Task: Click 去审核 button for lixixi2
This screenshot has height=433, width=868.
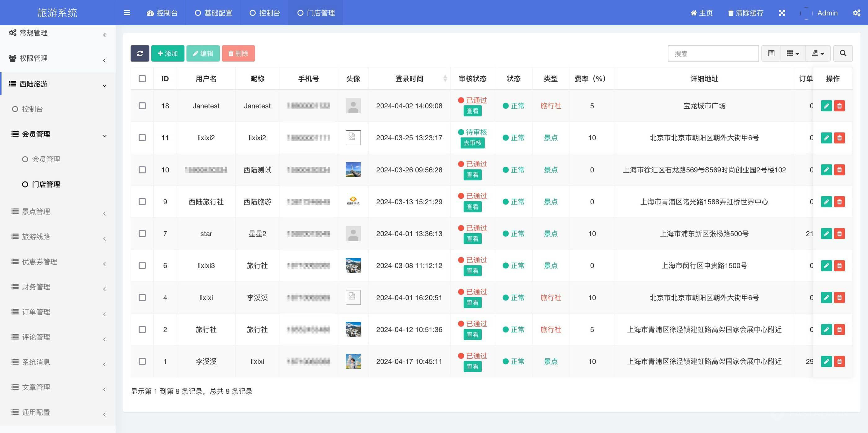Action: tap(472, 143)
